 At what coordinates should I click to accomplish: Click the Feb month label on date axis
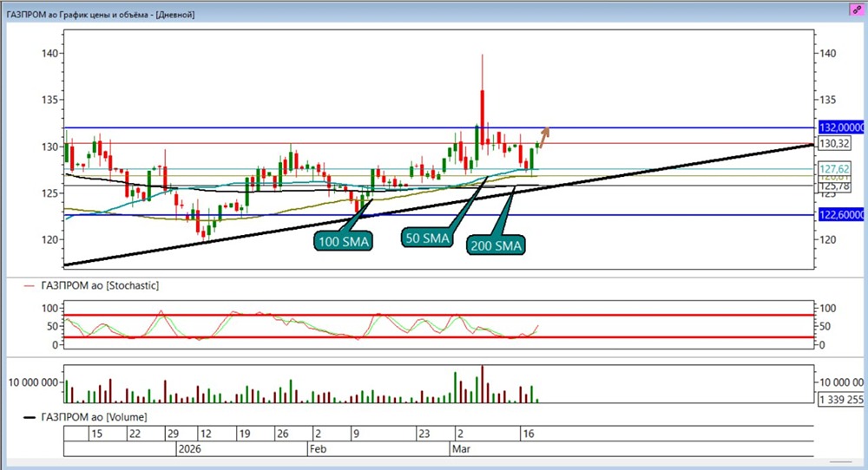click(318, 449)
